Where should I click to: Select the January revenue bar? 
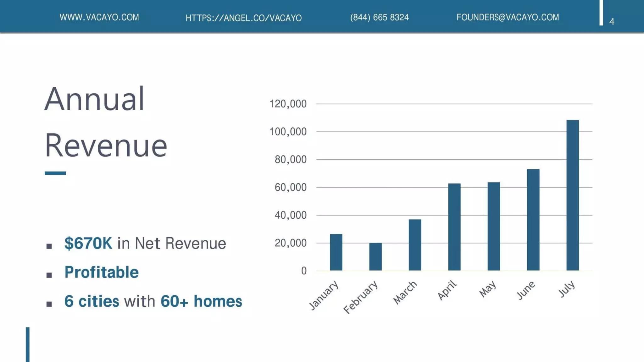tap(336, 252)
